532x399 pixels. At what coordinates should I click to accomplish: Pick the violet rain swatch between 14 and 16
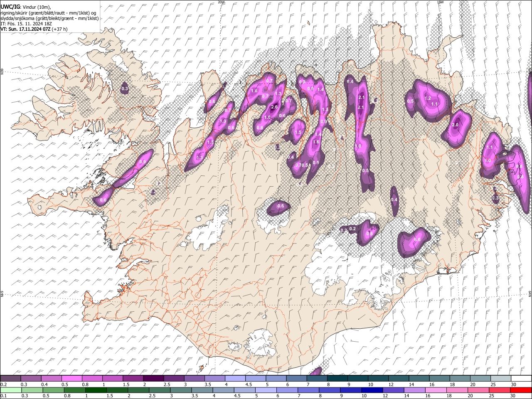(x=414, y=390)
